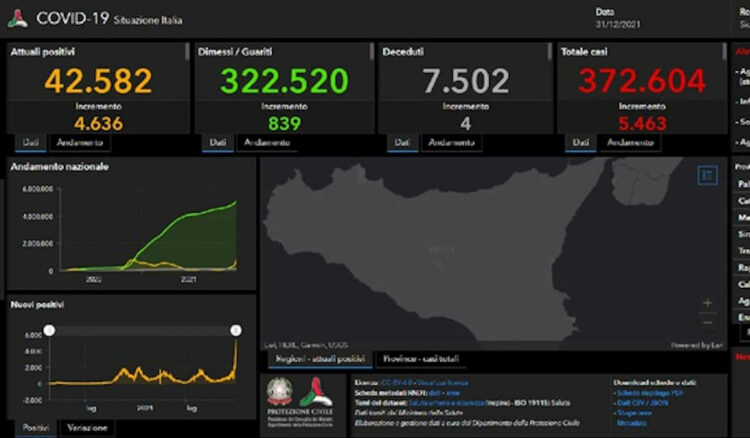Viewport: 750px width, 438px height.
Task: Click the Protezione Civile tricolor footer logo
Action: pyautogui.click(x=316, y=392)
